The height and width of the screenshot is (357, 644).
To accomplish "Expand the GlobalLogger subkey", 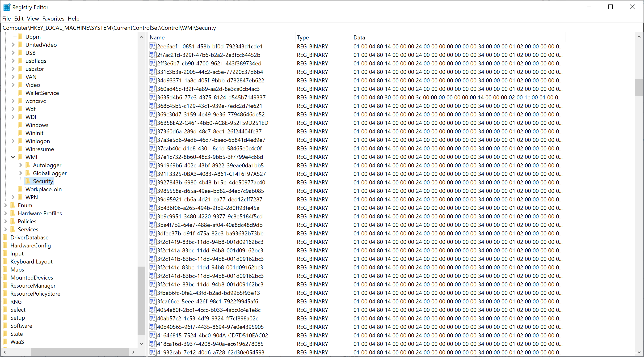I will coord(21,173).
